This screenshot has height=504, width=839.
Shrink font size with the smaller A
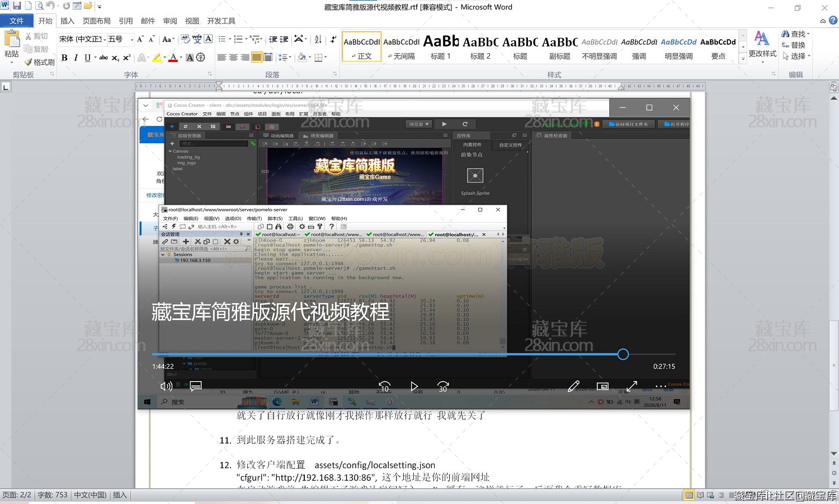point(151,39)
